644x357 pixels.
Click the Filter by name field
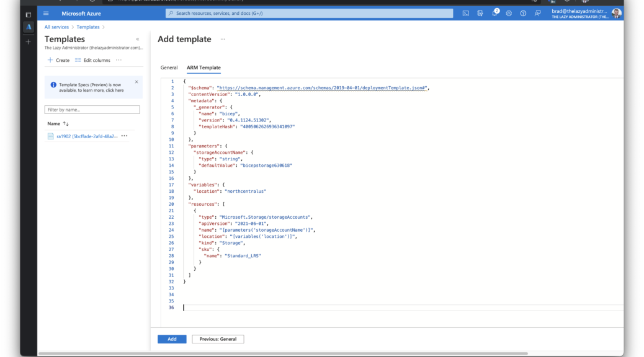(92, 110)
